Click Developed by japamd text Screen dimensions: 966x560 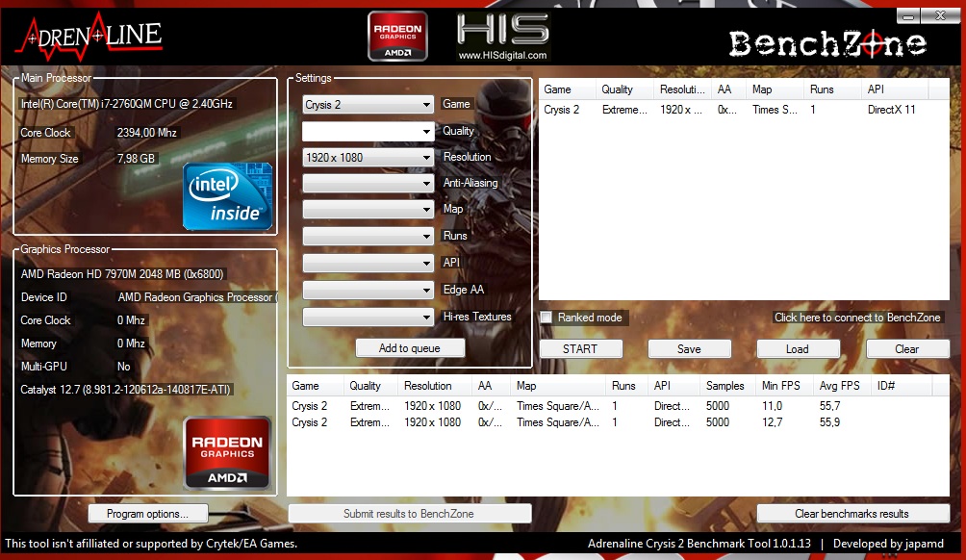pyautogui.click(x=888, y=544)
